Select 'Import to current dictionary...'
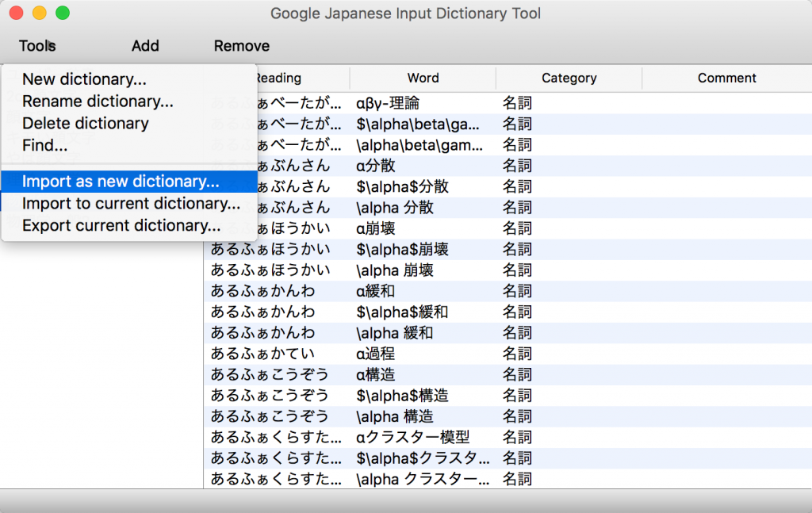812x513 pixels. [131, 204]
